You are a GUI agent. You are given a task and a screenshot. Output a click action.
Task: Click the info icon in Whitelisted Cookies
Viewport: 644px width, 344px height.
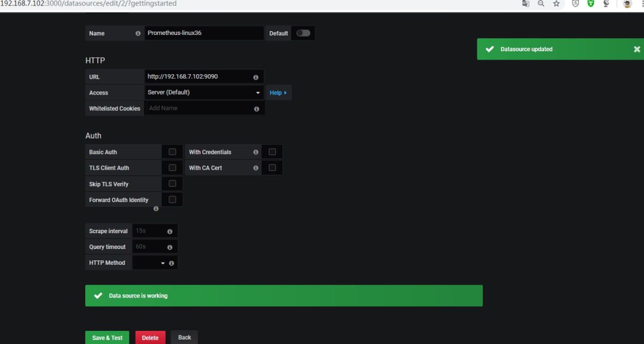tap(257, 109)
